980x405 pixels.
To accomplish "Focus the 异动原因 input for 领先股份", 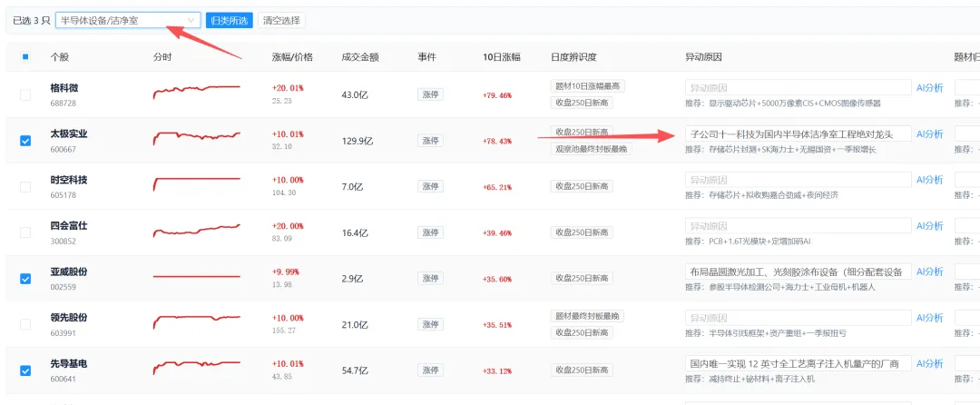I will (x=799, y=318).
